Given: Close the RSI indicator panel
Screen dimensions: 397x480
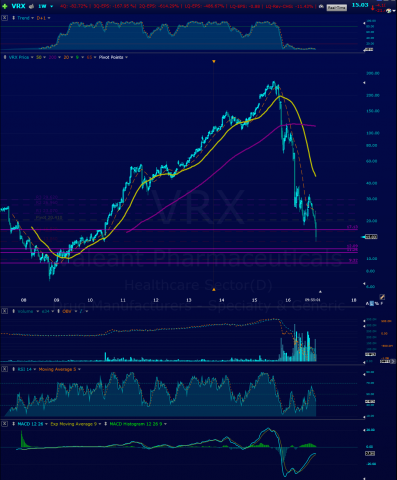Looking at the screenshot, I should [4, 369].
